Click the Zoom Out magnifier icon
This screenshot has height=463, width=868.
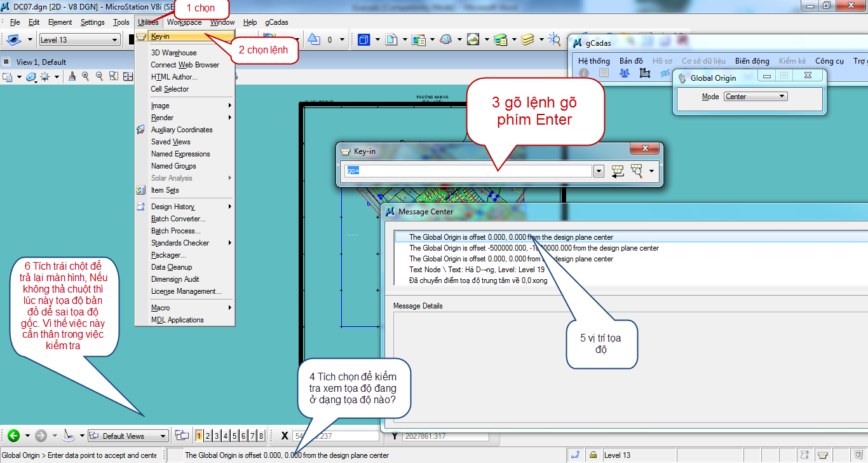point(99,76)
